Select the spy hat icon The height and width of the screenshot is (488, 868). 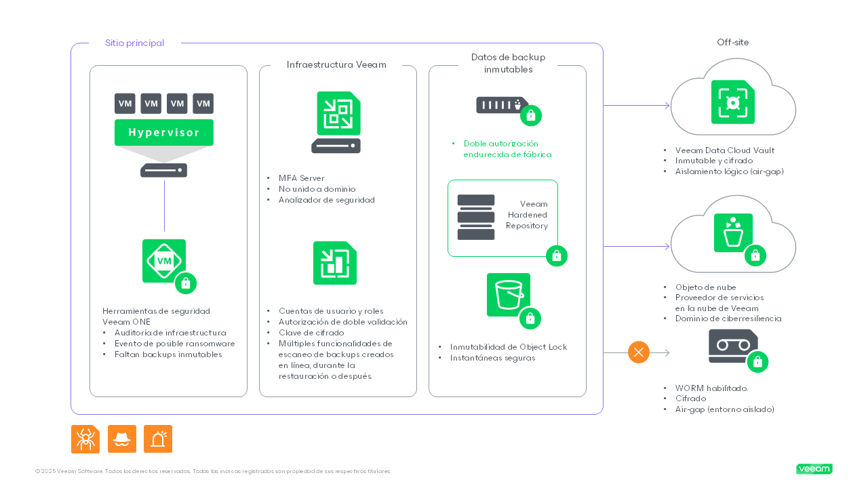122,439
